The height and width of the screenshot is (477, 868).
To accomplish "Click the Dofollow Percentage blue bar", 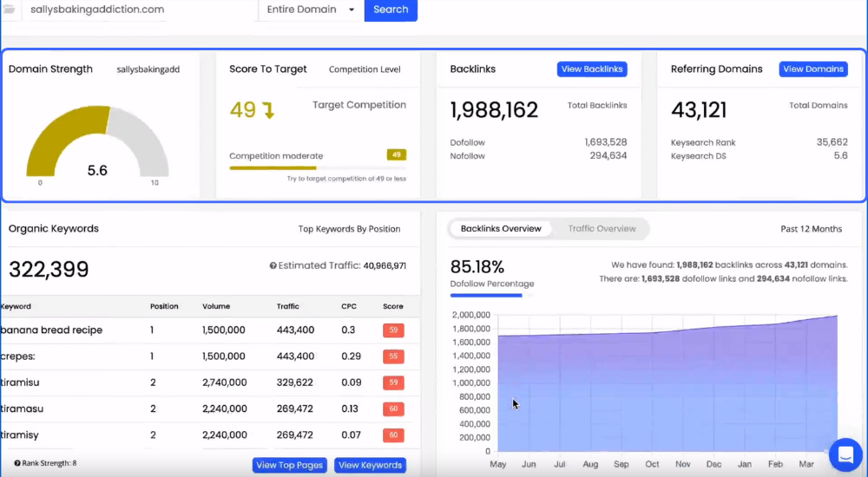I will click(486, 296).
